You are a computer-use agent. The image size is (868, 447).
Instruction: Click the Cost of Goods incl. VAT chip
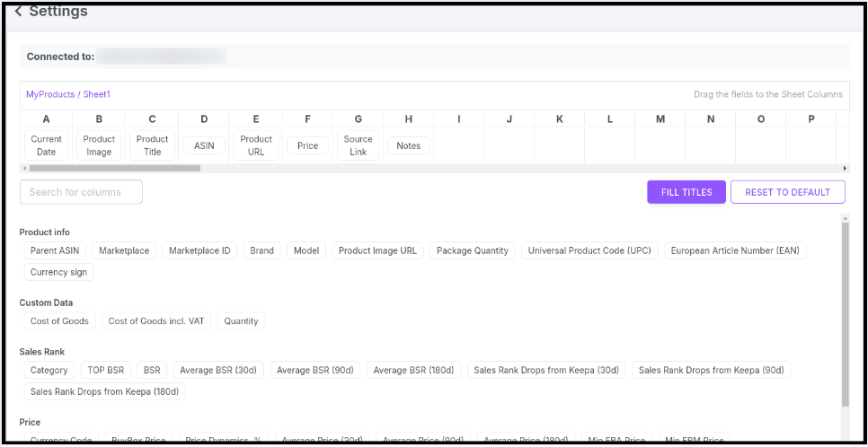[x=156, y=321]
